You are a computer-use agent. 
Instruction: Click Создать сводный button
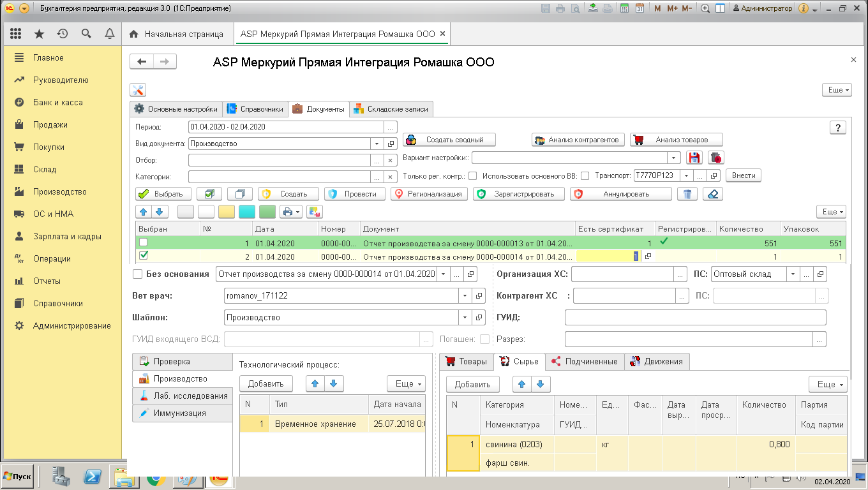tap(449, 140)
